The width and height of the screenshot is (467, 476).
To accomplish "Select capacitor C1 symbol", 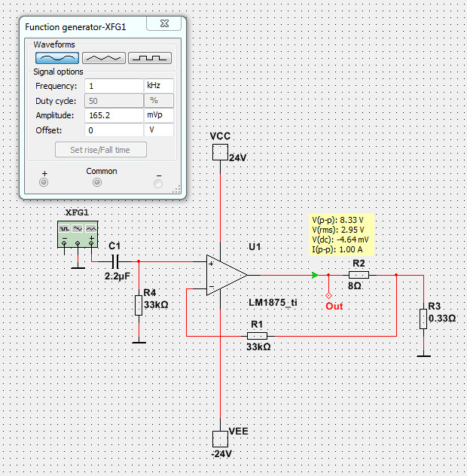I will [115, 261].
